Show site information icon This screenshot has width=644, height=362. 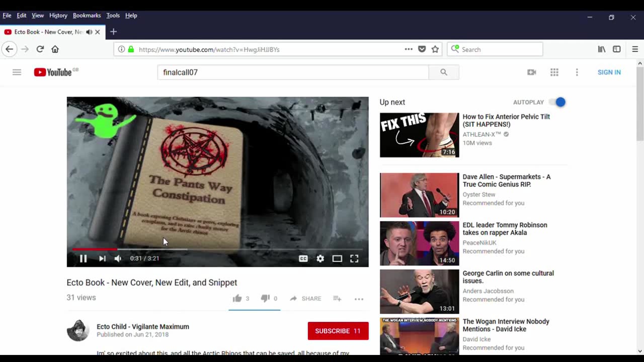pos(121,49)
